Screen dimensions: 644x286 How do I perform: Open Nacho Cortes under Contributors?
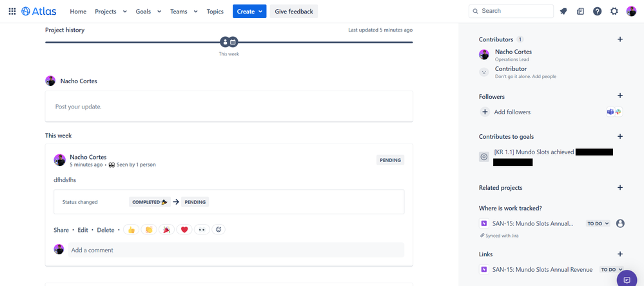pos(513,52)
